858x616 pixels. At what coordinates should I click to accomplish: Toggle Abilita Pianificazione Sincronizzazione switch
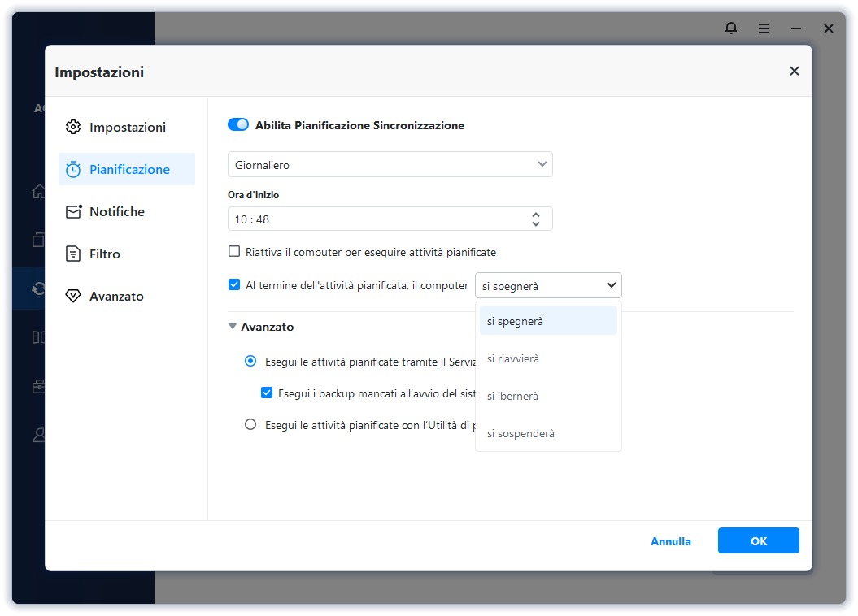(238, 125)
